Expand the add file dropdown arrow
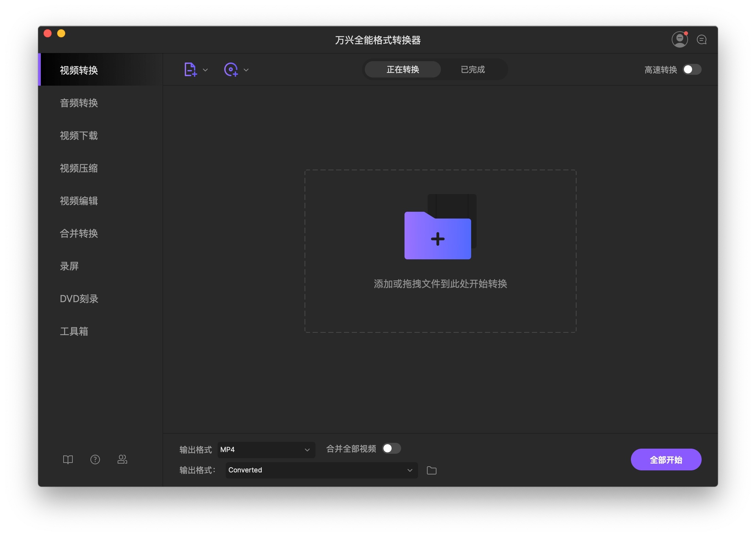756x537 pixels. [x=205, y=70]
